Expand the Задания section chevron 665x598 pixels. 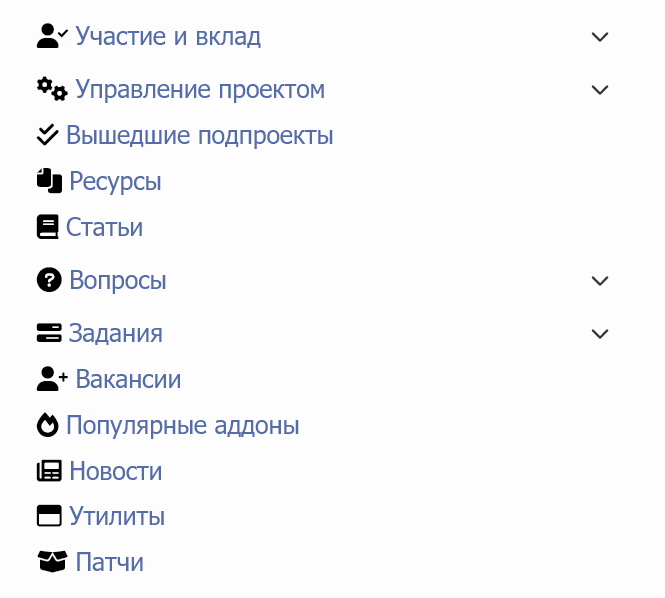tap(600, 333)
